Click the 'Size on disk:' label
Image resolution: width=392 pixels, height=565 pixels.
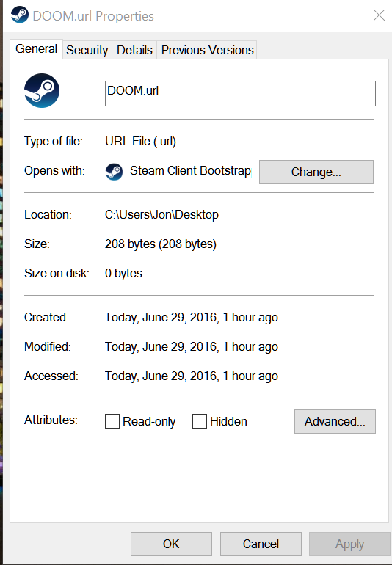tap(57, 274)
